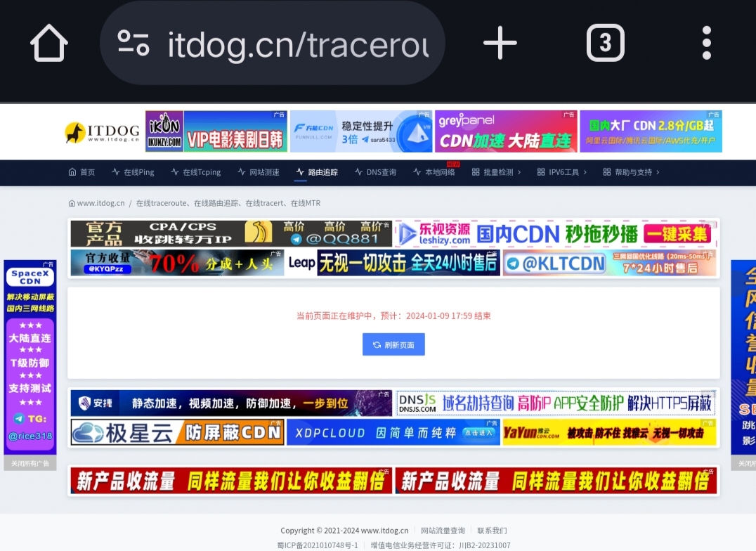Viewport: 756px width, 551px height.
Task: Click the site permissions icon in the address bar
Action: pos(134,42)
